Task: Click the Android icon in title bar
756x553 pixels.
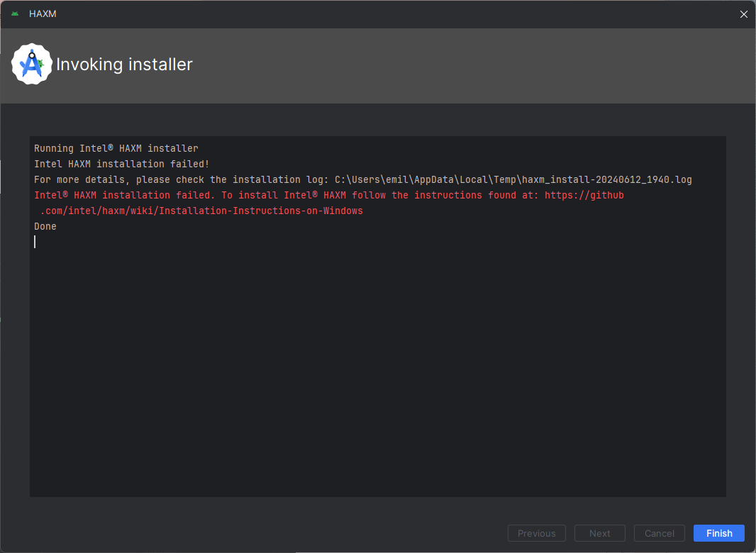Action: [15, 14]
